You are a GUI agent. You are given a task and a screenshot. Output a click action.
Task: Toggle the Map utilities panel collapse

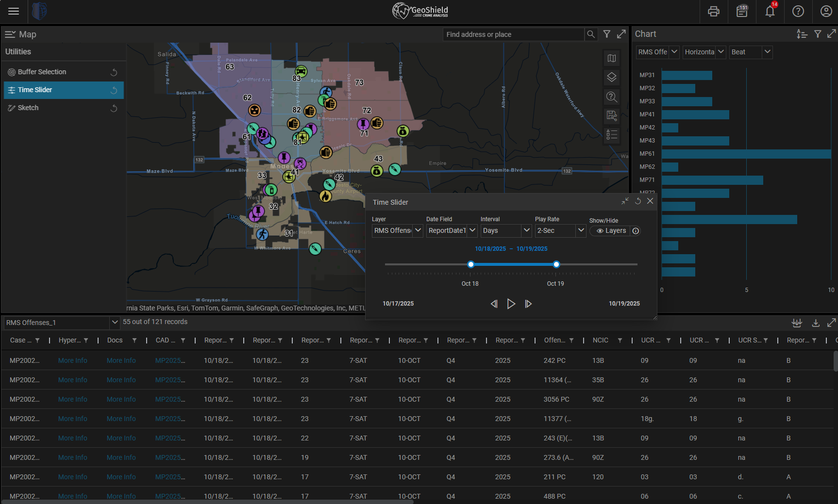tap(10, 34)
